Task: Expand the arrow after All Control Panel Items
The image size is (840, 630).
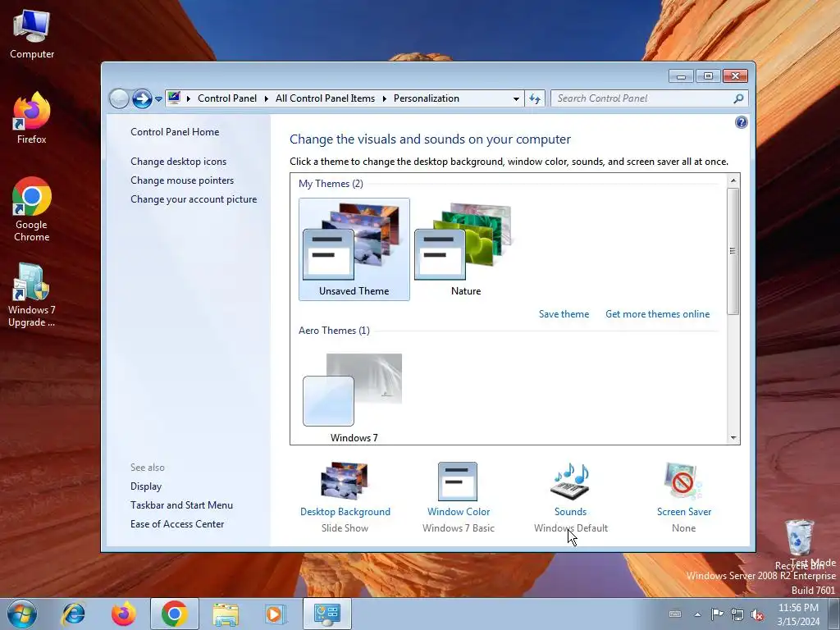Action: click(385, 98)
